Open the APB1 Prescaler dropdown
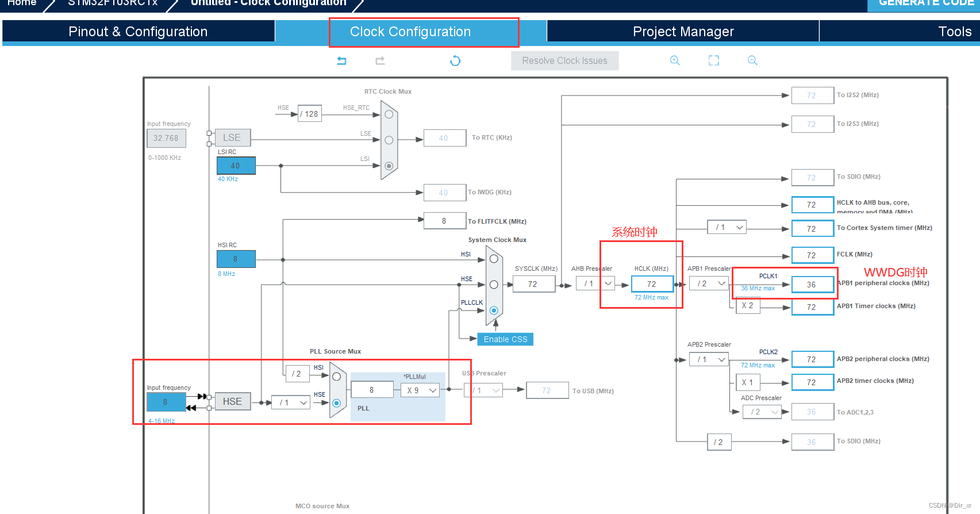Image resolution: width=980 pixels, height=514 pixels. tap(709, 283)
